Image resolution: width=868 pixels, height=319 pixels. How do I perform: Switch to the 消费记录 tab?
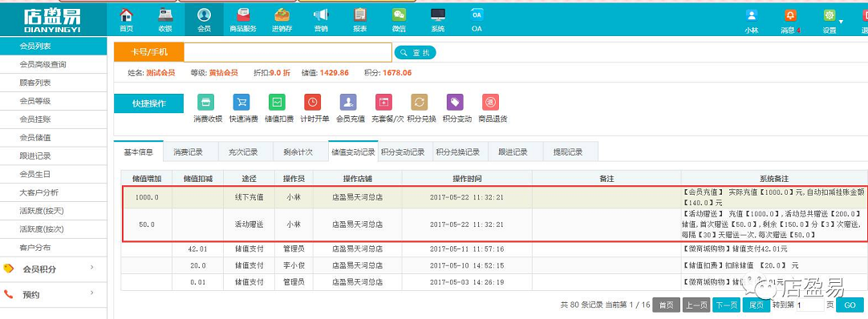point(188,152)
